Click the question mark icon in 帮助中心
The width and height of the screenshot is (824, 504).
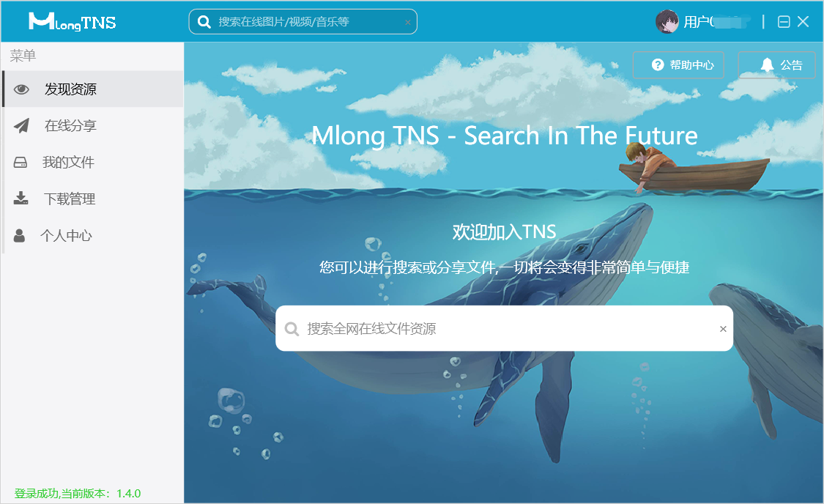point(658,64)
